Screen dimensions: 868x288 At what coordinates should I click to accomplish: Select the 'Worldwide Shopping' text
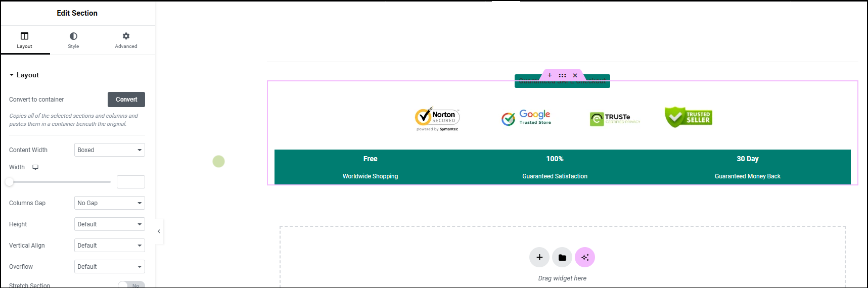370,176
